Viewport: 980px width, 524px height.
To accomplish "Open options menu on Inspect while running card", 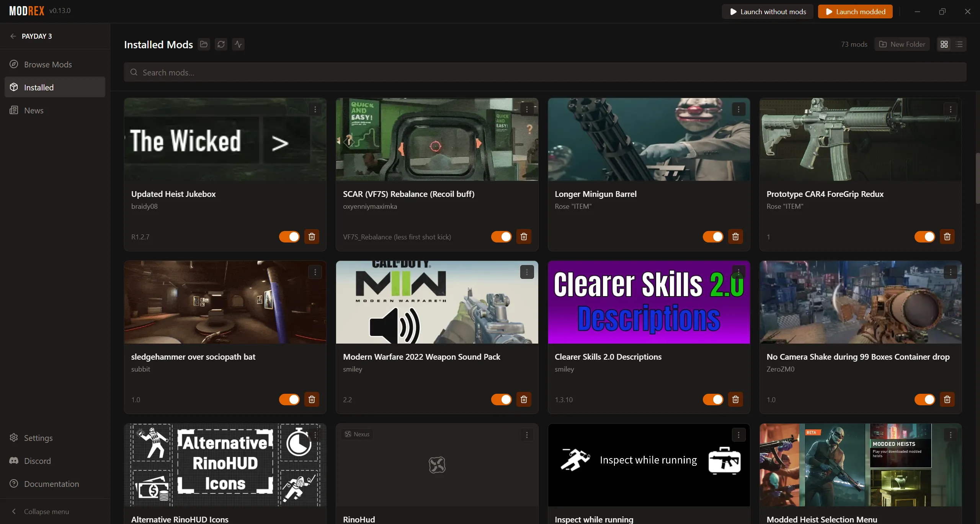I will tap(738, 435).
